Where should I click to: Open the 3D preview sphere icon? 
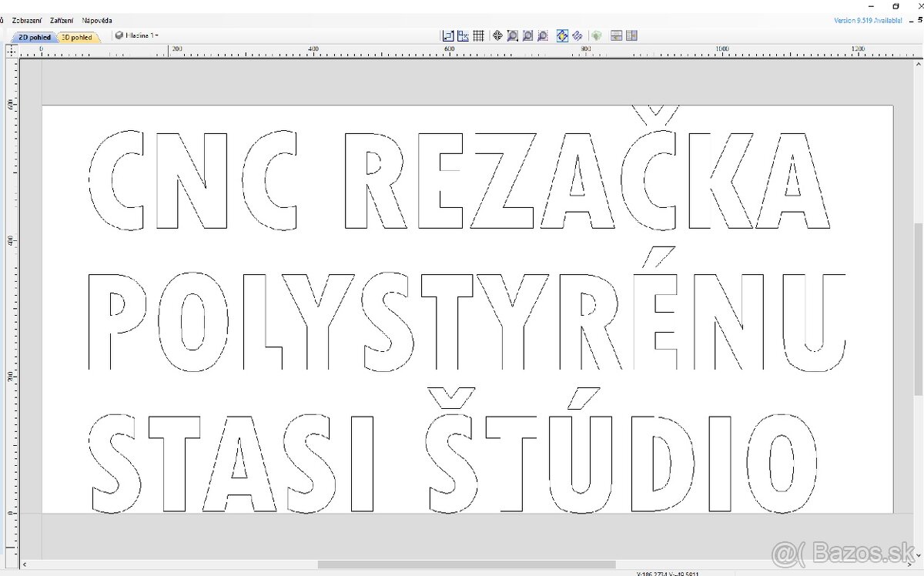click(598, 35)
